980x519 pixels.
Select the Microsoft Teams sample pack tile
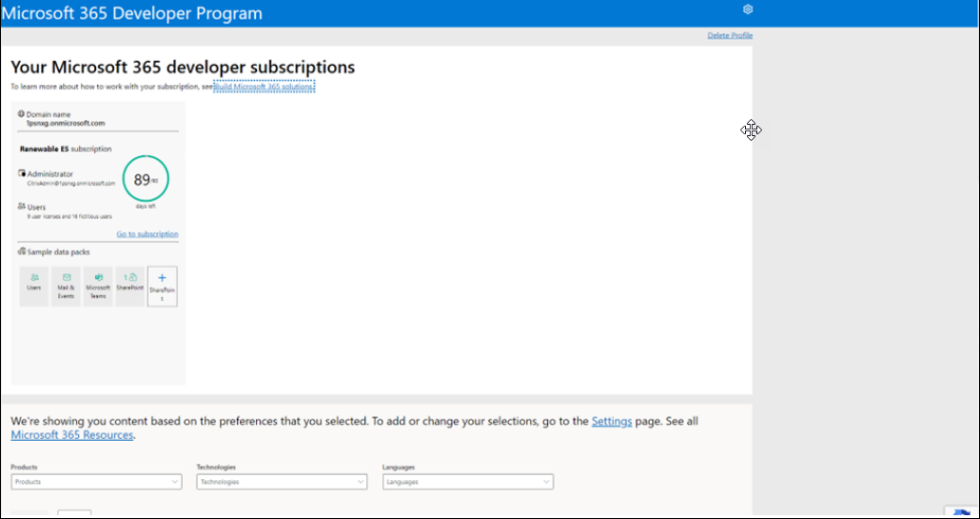pos(98,287)
